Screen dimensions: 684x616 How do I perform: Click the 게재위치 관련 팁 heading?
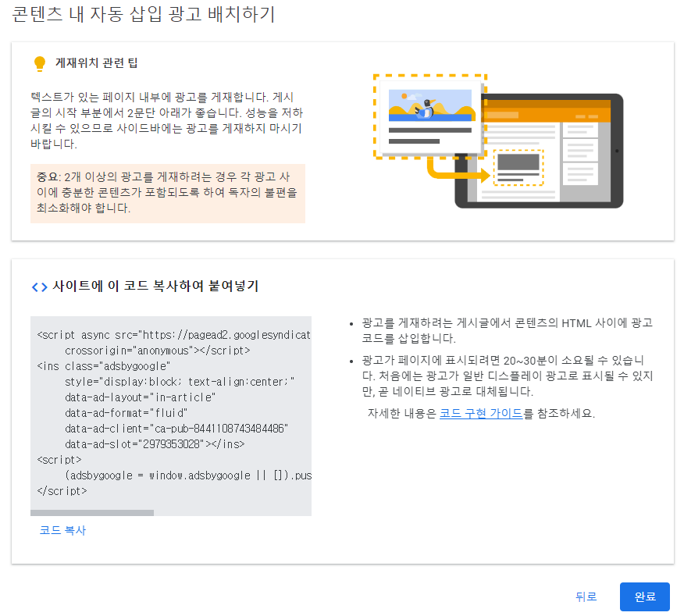click(96, 62)
